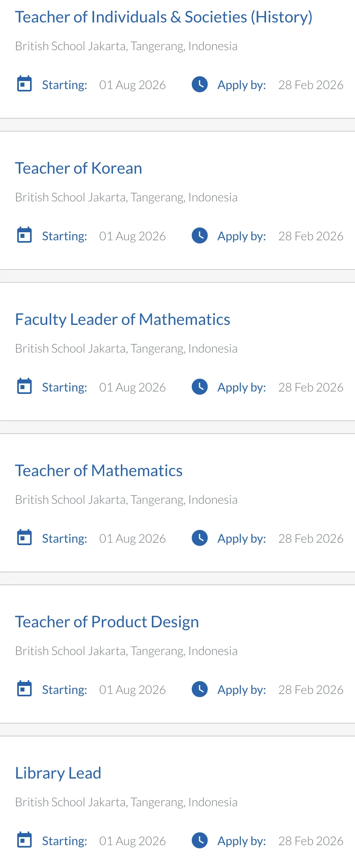Click calendar icon for Teacher of Product Design

[24, 689]
